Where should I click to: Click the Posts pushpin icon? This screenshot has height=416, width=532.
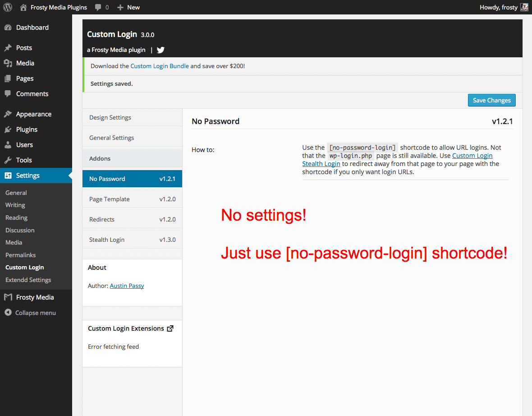(x=8, y=48)
